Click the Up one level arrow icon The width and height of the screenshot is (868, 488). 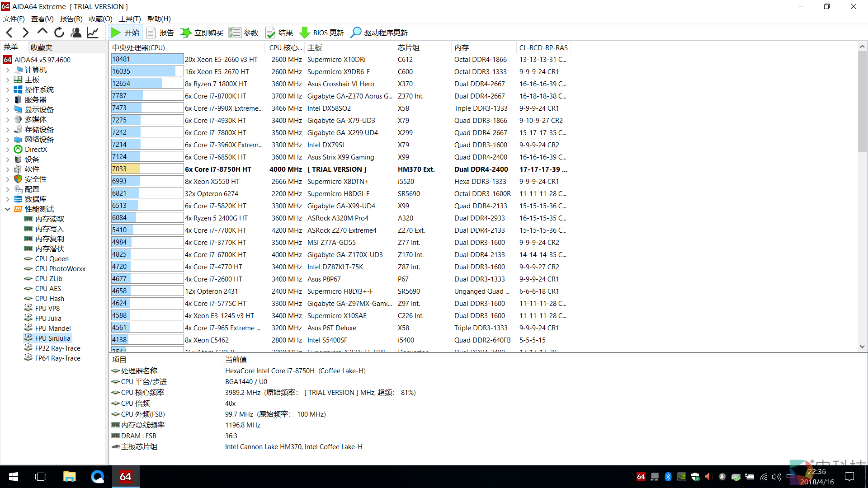(x=42, y=32)
